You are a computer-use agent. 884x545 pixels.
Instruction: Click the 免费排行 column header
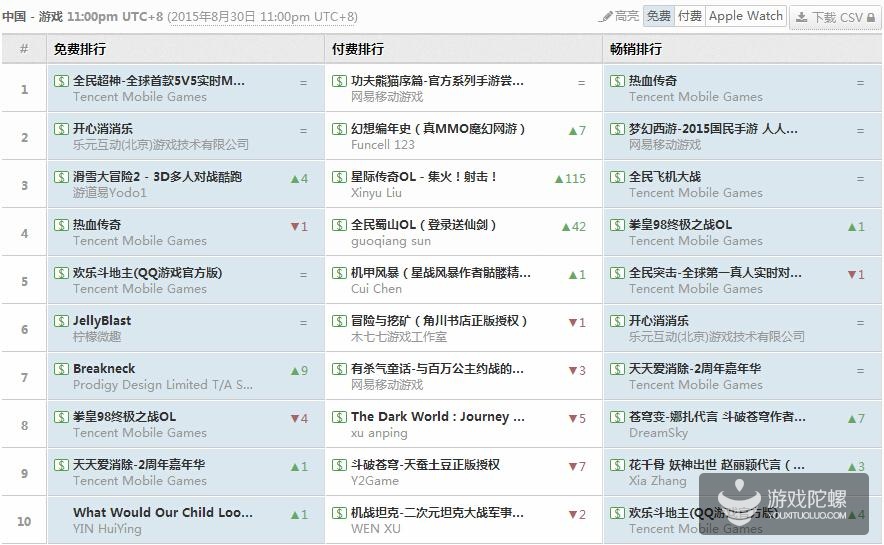pos(80,49)
